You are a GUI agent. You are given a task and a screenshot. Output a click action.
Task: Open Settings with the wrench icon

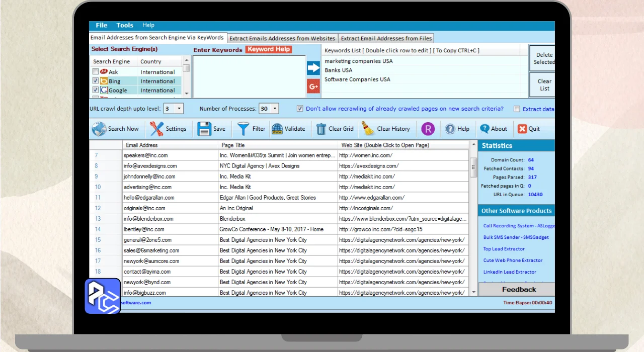(156, 129)
